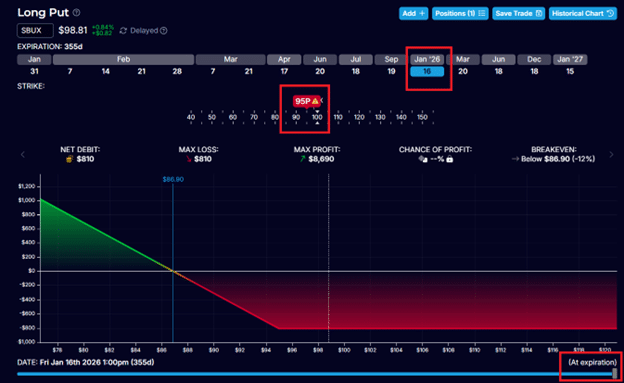Click the date slider handle at expiration

tap(615, 373)
